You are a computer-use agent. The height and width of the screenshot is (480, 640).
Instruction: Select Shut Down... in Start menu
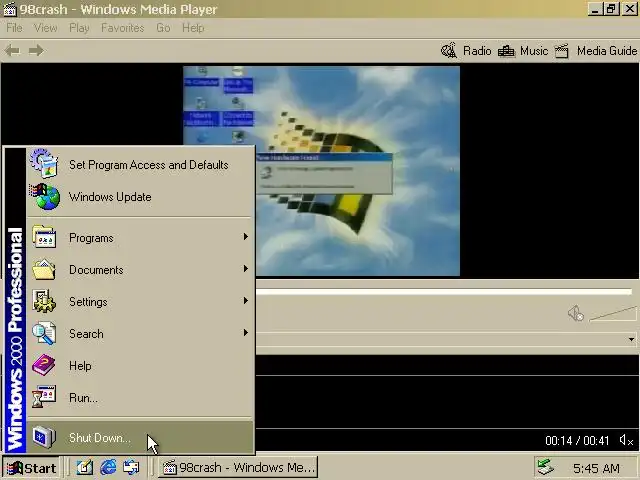pos(140,437)
